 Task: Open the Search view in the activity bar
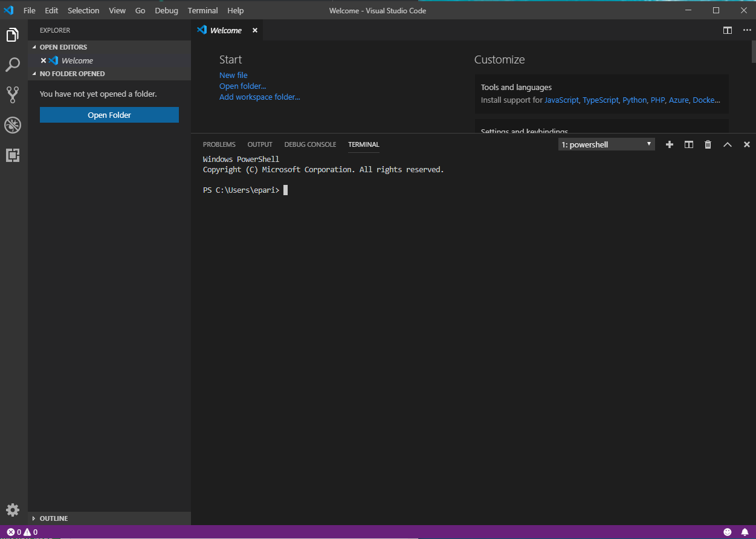13,65
